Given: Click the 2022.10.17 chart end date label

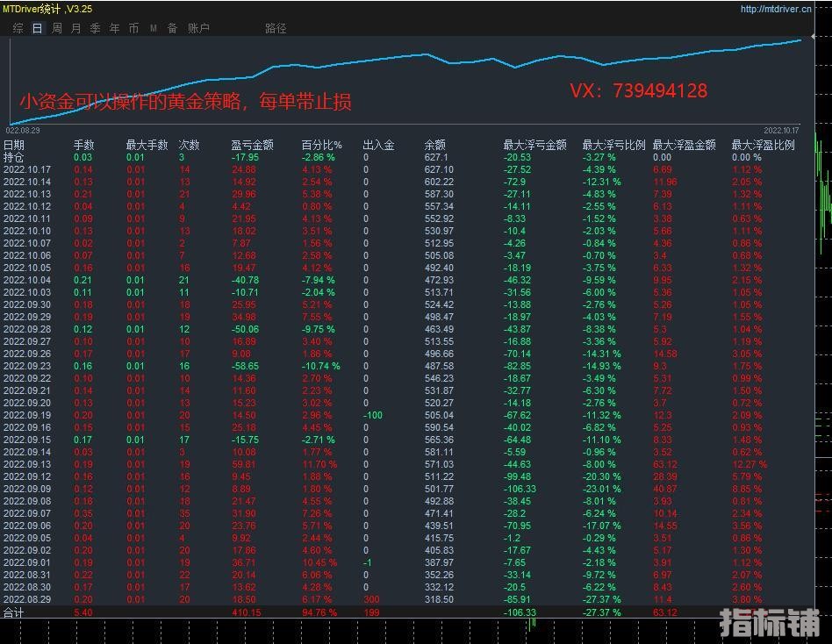Looking at the screenshot, I should (781, 131).
